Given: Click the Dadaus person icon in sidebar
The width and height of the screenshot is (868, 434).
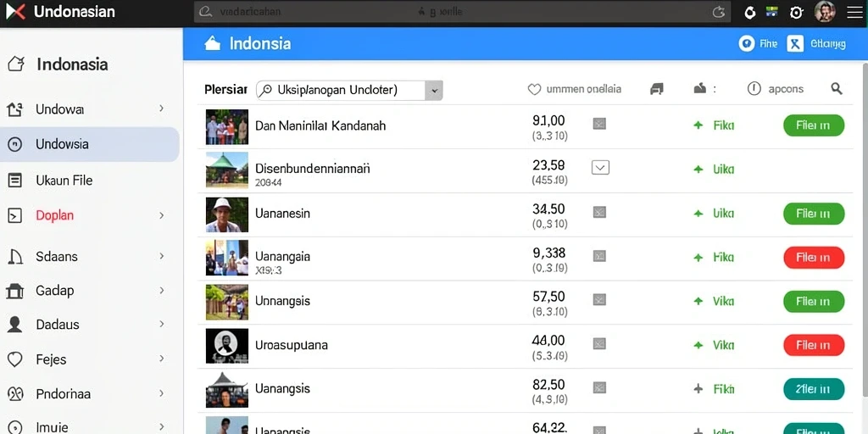Looking at the screenshot, I should 15,325.
